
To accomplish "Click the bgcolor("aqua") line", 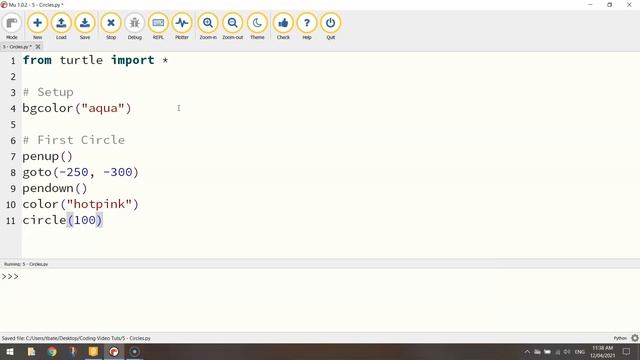I will coord(77,108).
